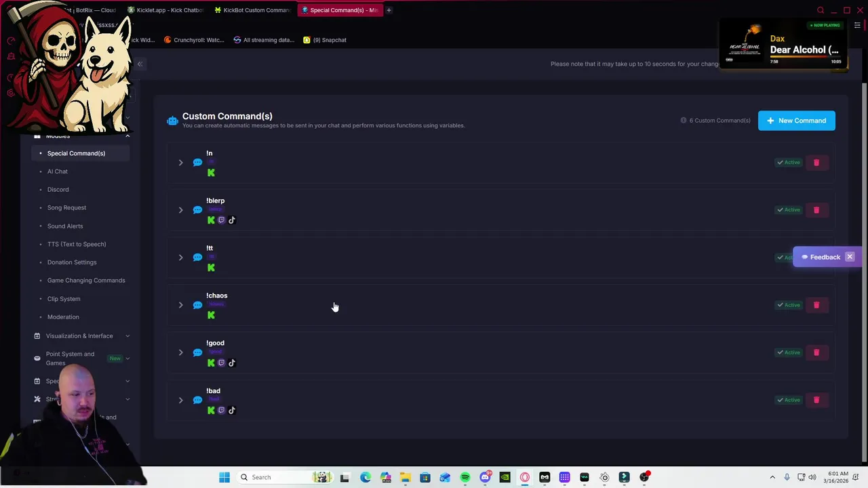The image size is (868, 488).
Task: Click the Dax Dear Alcohol now-playing popup
Action: tap(783, 45)
